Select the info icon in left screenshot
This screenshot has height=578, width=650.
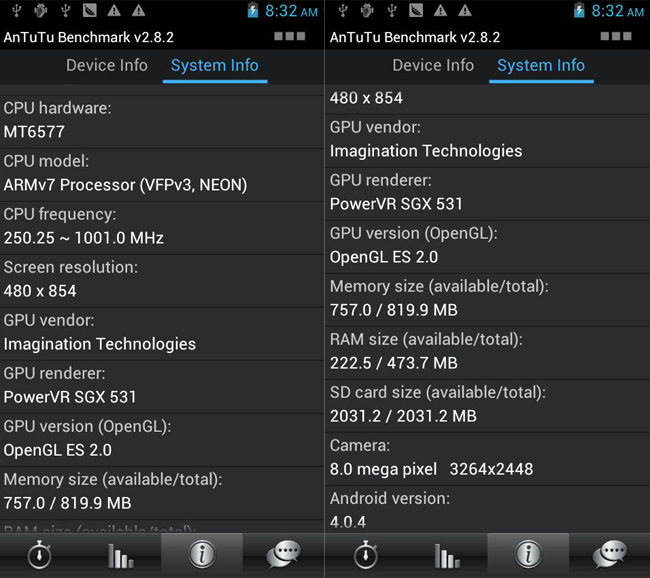[x=202, y=554]
